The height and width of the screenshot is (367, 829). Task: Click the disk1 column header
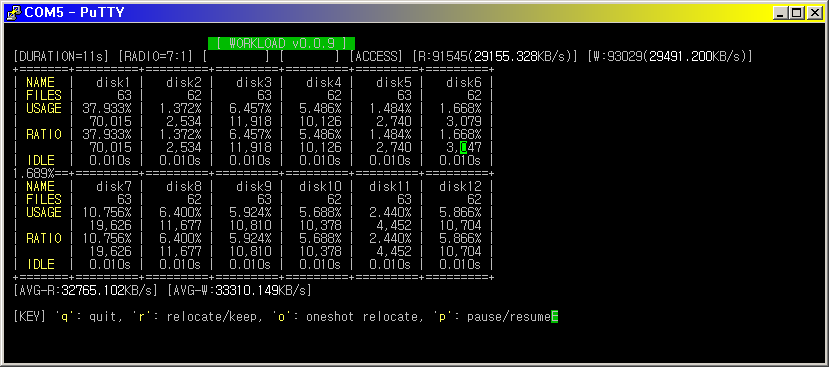(x=113, y=82)
